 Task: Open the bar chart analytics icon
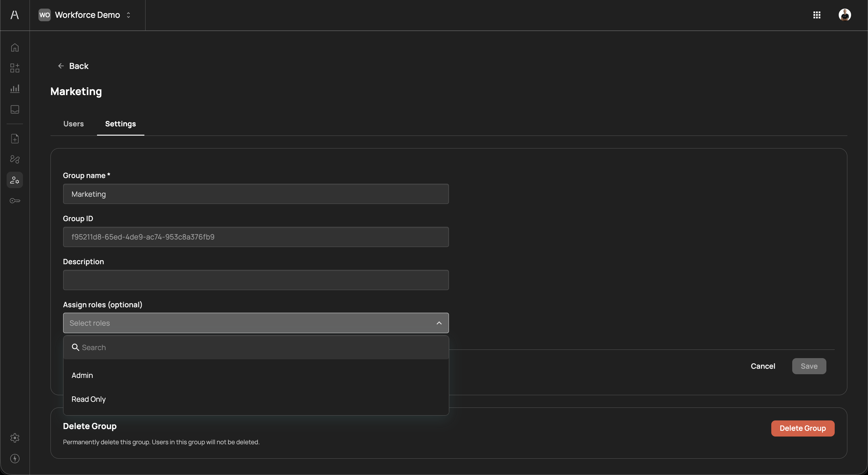15,89
